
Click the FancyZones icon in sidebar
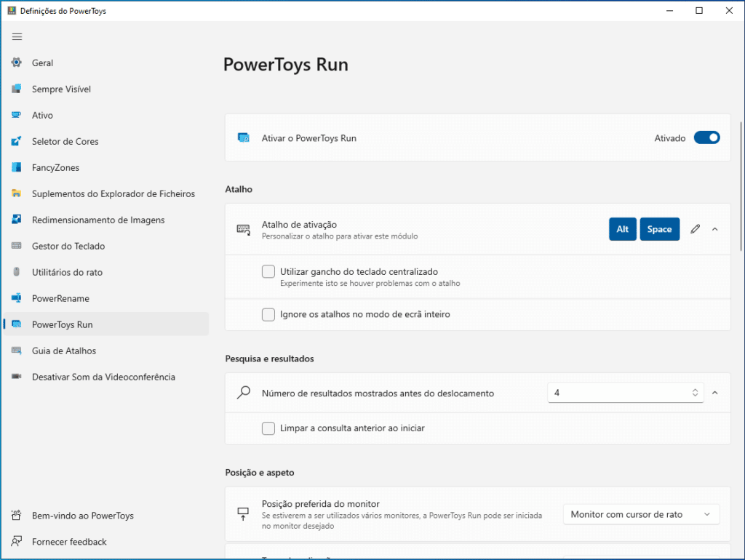tap(16, 167)
